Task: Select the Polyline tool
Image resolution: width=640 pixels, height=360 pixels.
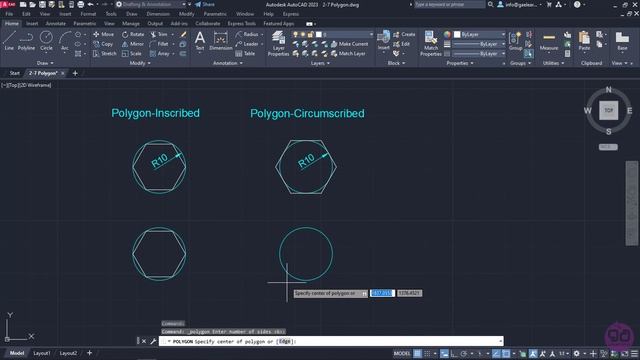Action: pyautogui.click(x=26, y=41)
